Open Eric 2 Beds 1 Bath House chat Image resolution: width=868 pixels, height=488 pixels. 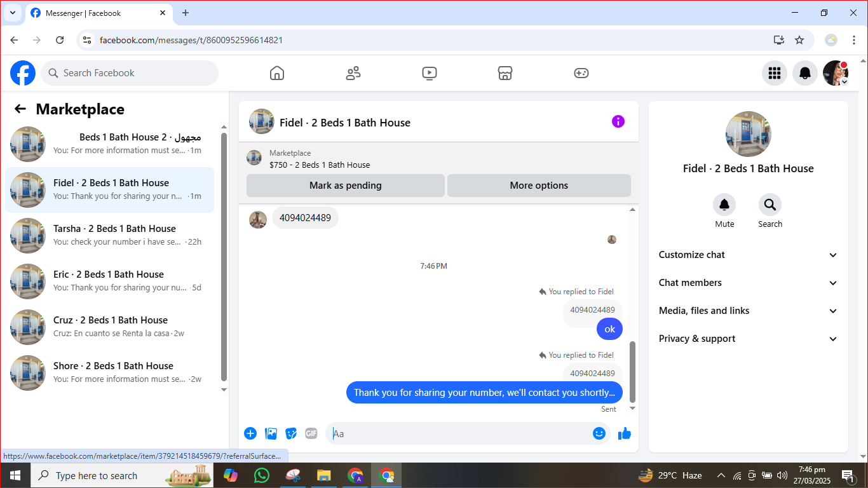(109, 281)
